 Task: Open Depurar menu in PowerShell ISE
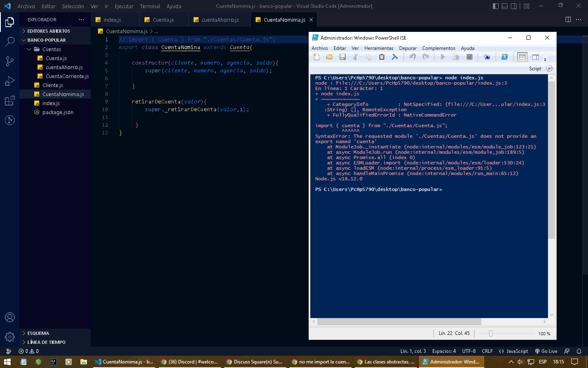pos(408,48)
